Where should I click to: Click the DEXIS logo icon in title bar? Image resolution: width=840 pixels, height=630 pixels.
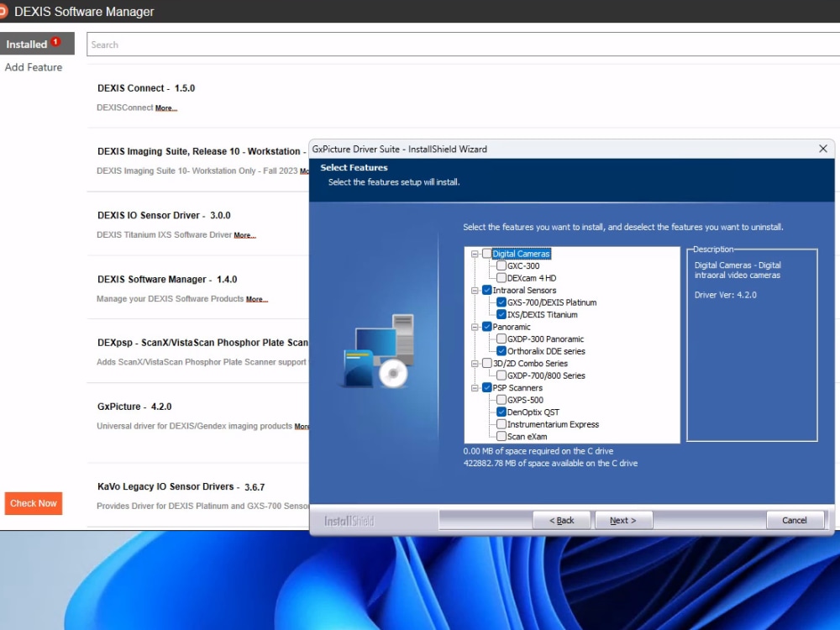coord(4,12)
